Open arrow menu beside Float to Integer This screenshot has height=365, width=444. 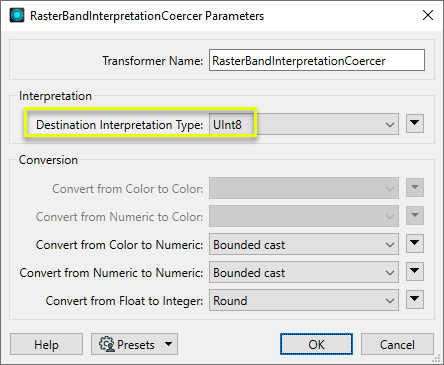[x=415, y=300]
